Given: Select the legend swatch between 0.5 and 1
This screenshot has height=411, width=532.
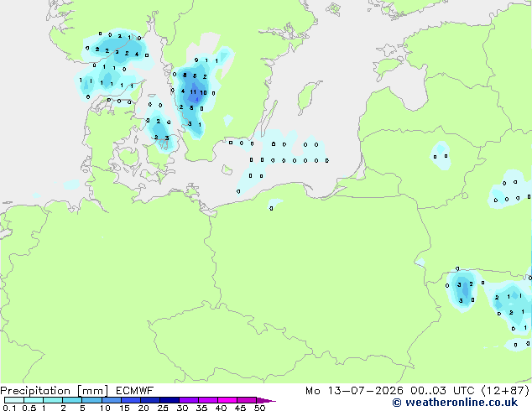Looking at the screenshot, I should coord(34,400).
